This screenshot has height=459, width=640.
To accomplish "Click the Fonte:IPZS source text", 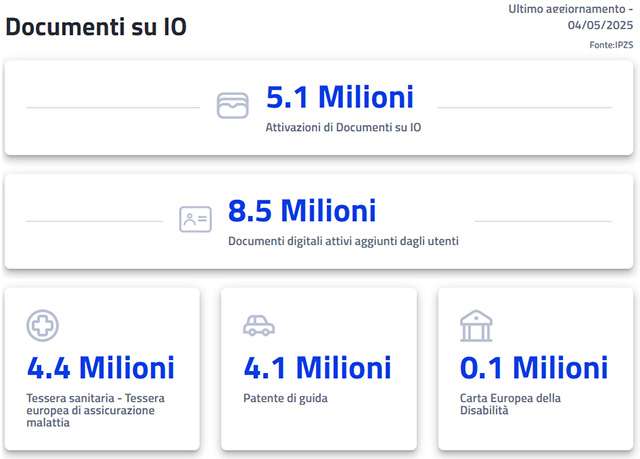I will (611, 45).
